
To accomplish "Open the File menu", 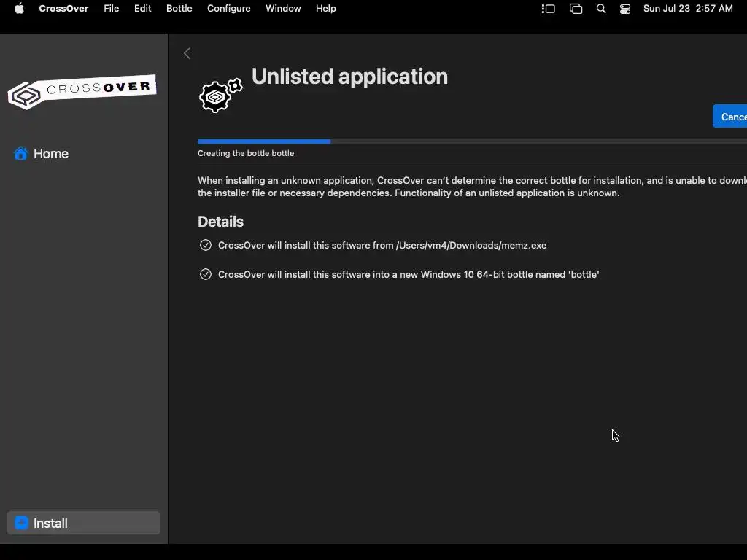I will (112, 9).
